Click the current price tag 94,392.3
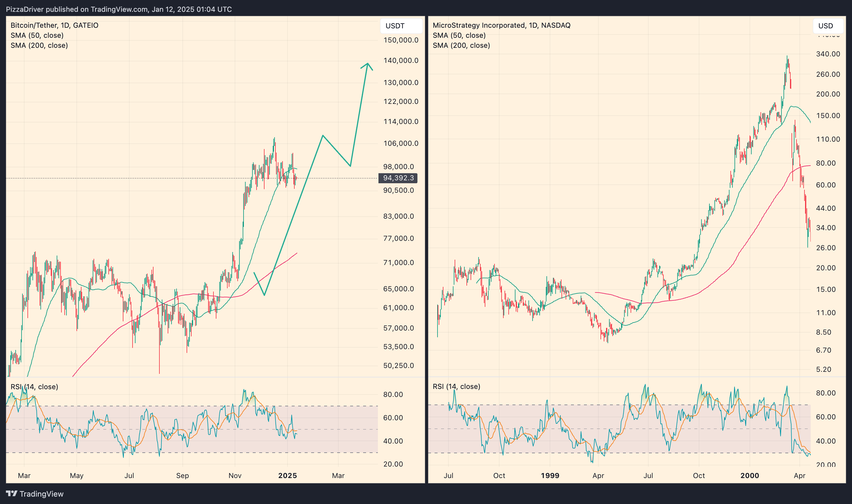The width and height of the screenshot is (852, 504). coord(398,178)
